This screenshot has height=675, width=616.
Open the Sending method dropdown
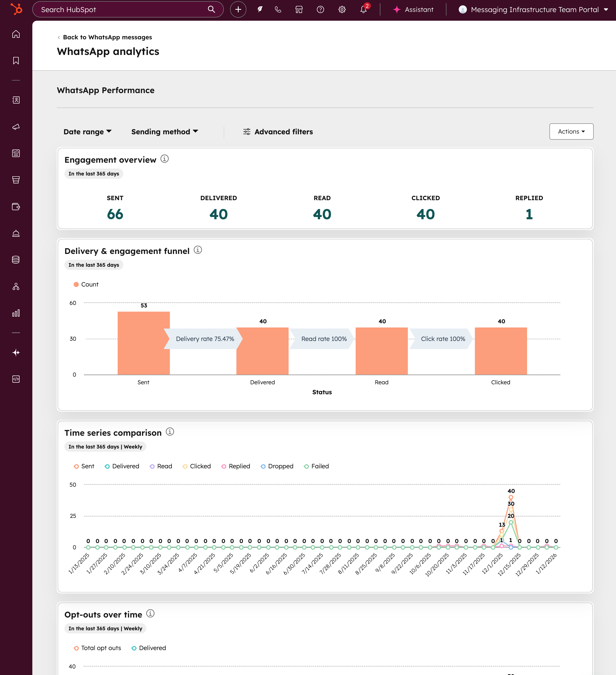tap(165, 132)
